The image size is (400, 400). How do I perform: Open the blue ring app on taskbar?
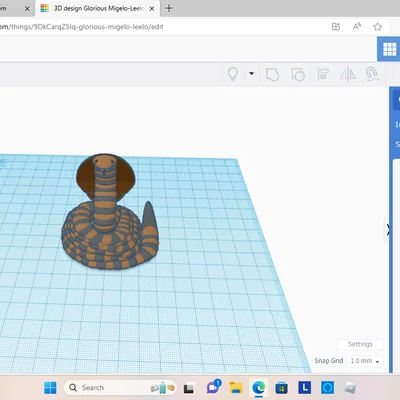(x=327, y=388)
